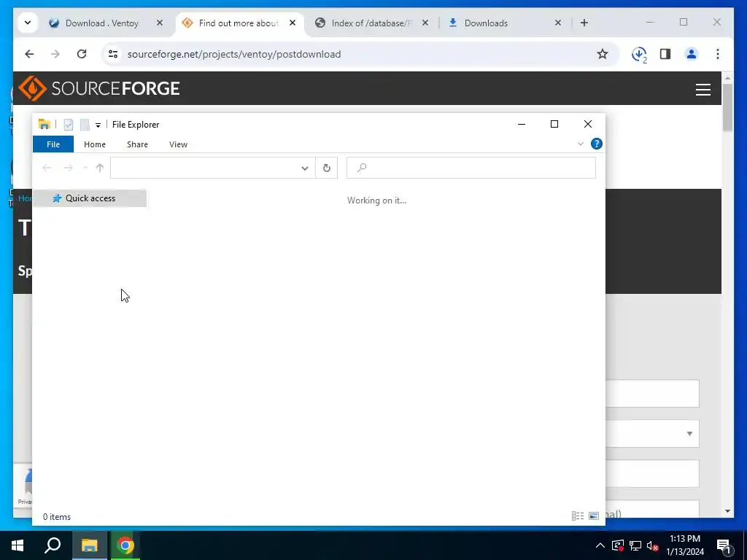Click network icon in system tray
Screen dimensions: 747x560
(635, 545)
